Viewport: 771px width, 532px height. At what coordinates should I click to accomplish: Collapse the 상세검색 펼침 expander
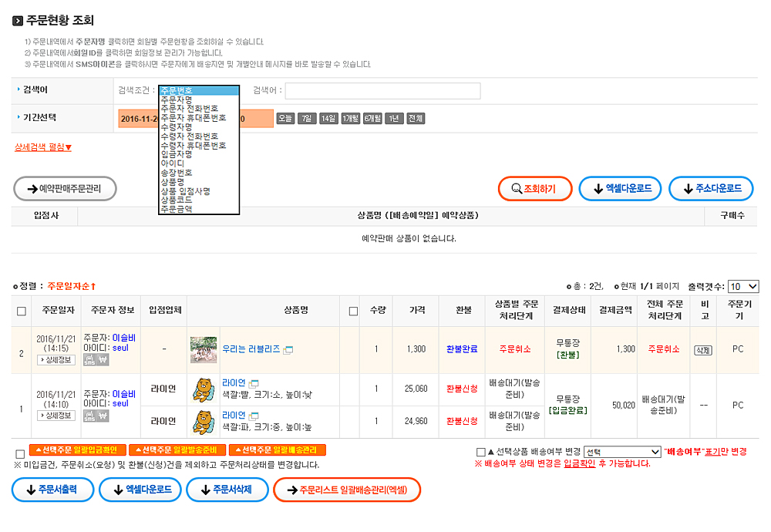[x=43, y=147]
